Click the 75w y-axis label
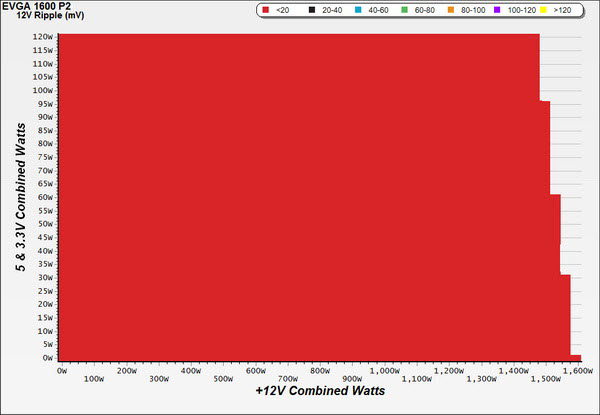The width and height of the screenshot is (600, 415). click(x=45, y=157)
